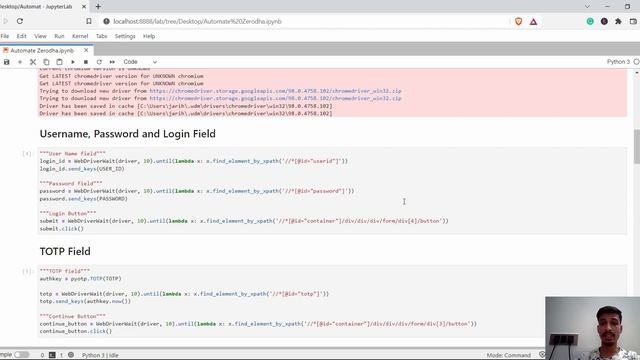
Task: Click the totp.send_keys(authkey.now()) line
Action: [85, 301]
